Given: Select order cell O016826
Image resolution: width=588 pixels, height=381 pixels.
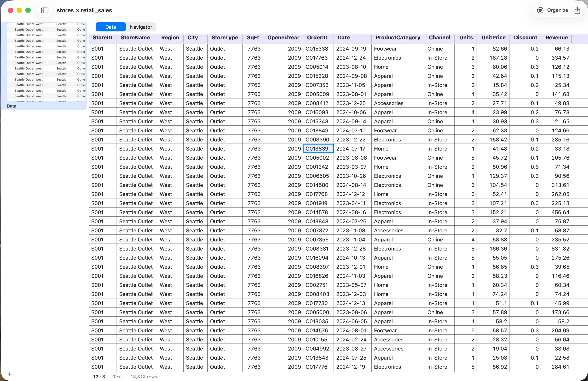Looking at the screenshot, I should point(318,276).
